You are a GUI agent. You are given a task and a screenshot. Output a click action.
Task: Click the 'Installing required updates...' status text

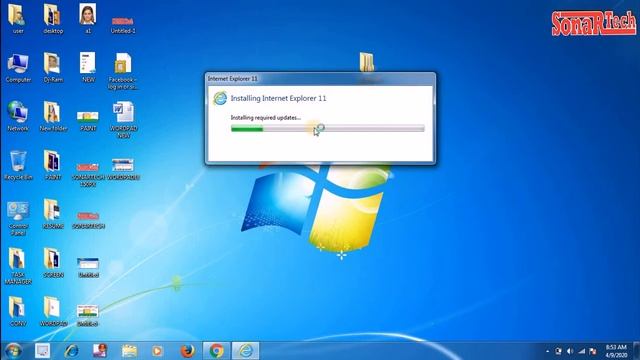click(265, 118)
